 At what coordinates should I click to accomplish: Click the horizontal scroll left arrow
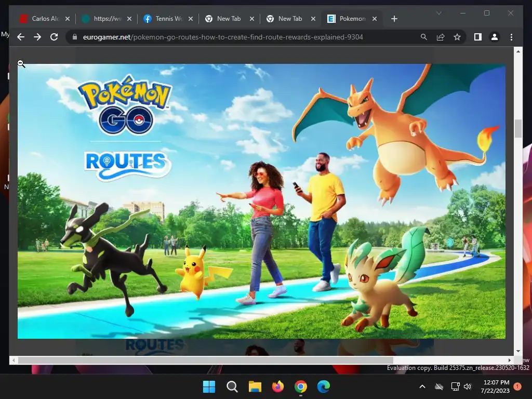tap(13, 360)
